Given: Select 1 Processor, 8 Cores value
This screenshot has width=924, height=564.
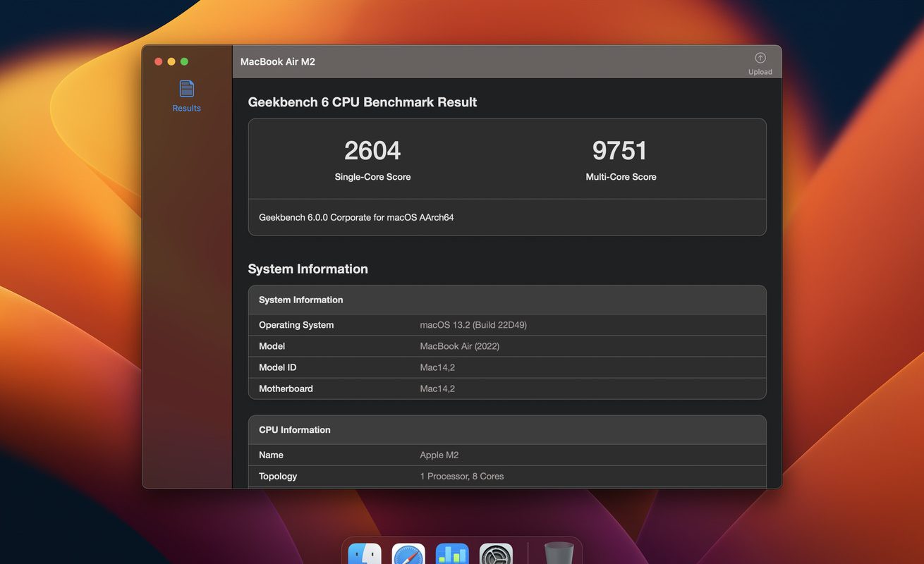Looking at the screenshot, I should pos(462,477).
